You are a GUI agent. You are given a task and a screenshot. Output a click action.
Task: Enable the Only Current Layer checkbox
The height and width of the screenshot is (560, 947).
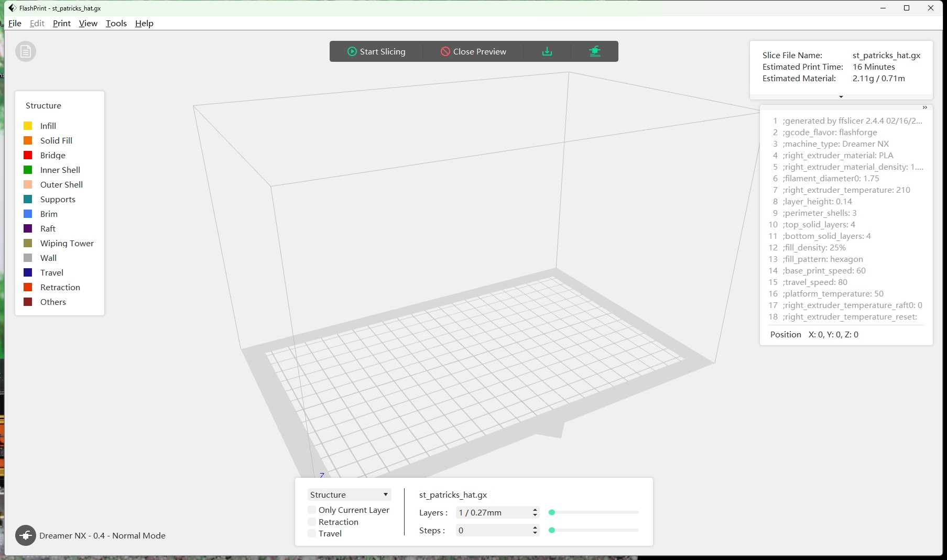click(312, 510)
